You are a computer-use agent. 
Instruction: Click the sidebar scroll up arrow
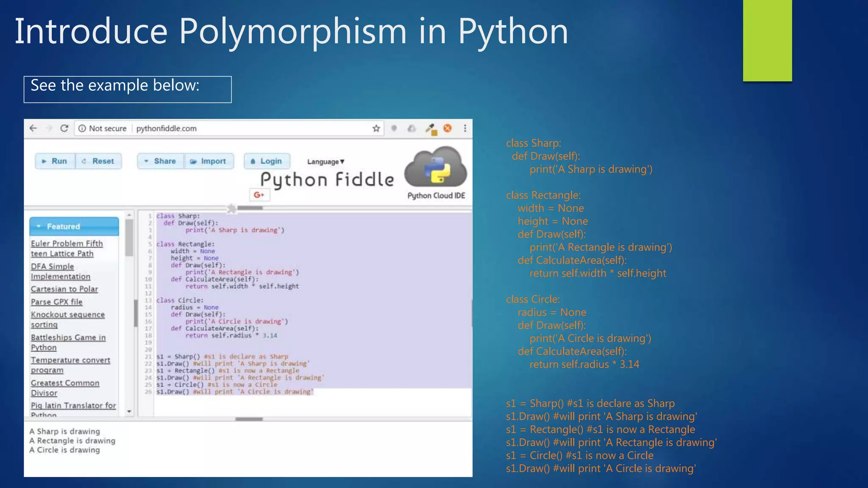click(x=129, y=215)
